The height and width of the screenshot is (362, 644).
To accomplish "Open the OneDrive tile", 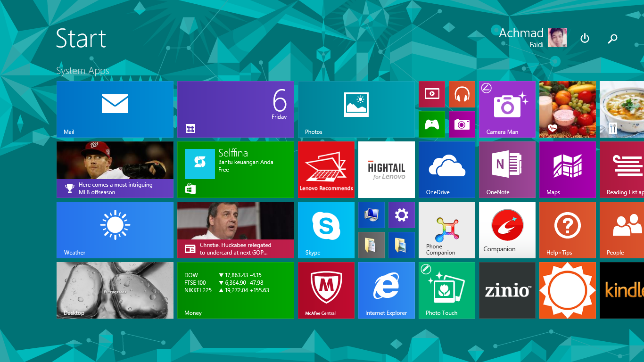I will (x=447, y=170).
